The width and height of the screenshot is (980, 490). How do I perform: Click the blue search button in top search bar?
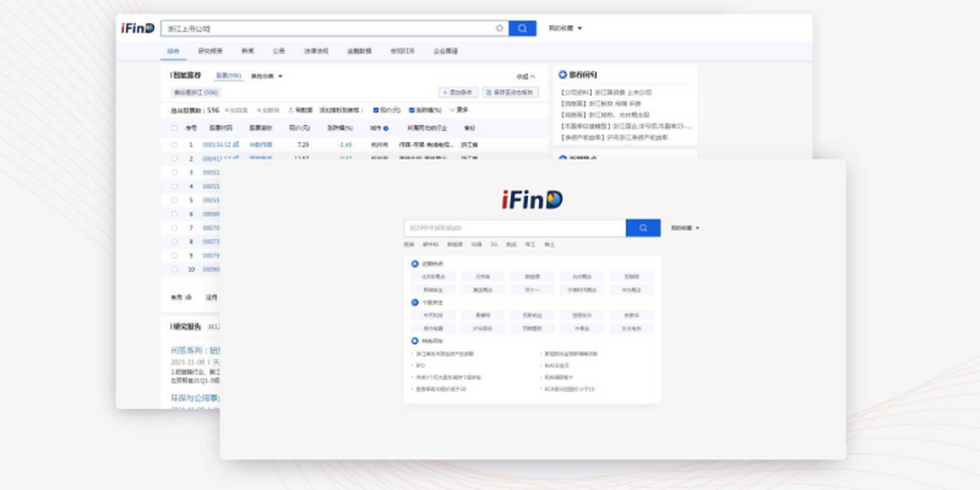click(522, 29)
